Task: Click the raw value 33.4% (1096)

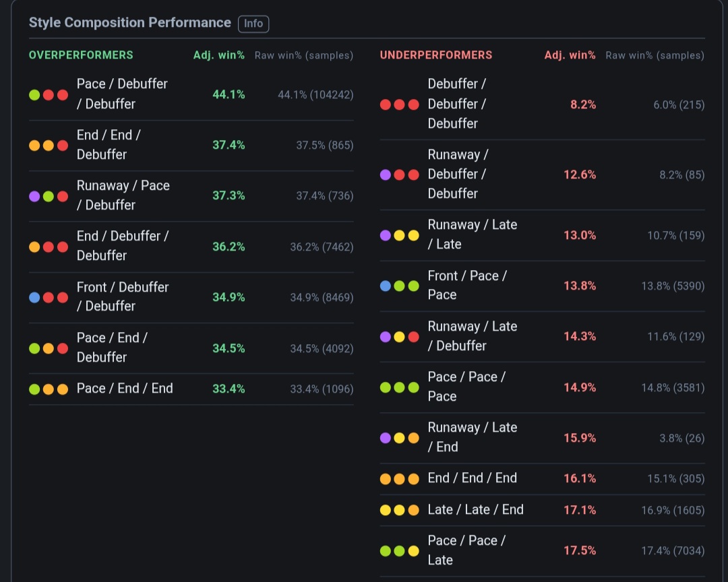Action: (322, 389)
